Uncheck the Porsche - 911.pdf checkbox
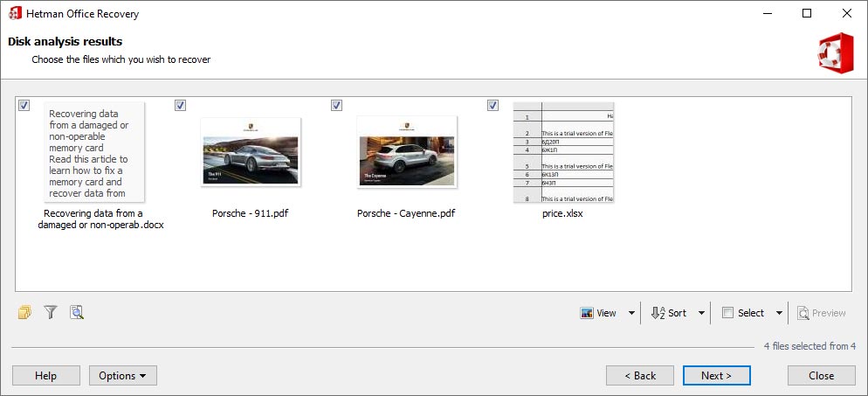The image size is (868, 396). coord(180,105)
